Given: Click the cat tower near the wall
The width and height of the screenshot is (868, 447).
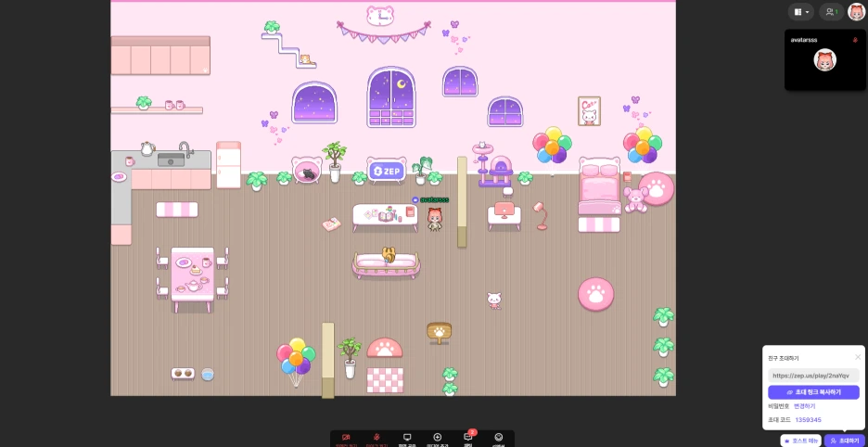Looking at the screenshot, I should click(491, 164).
